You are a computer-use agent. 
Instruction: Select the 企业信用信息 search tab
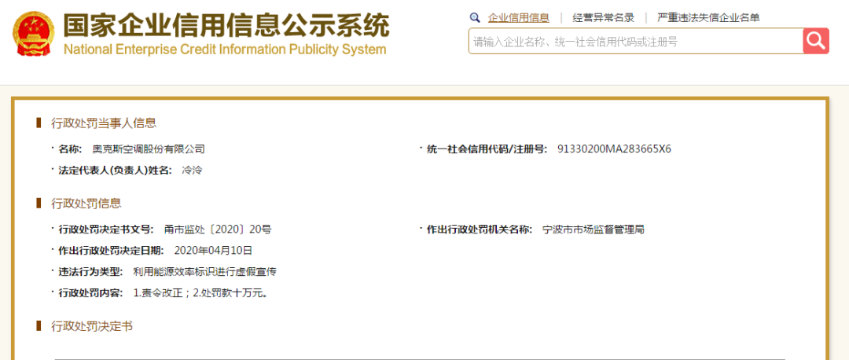(519, 18)
